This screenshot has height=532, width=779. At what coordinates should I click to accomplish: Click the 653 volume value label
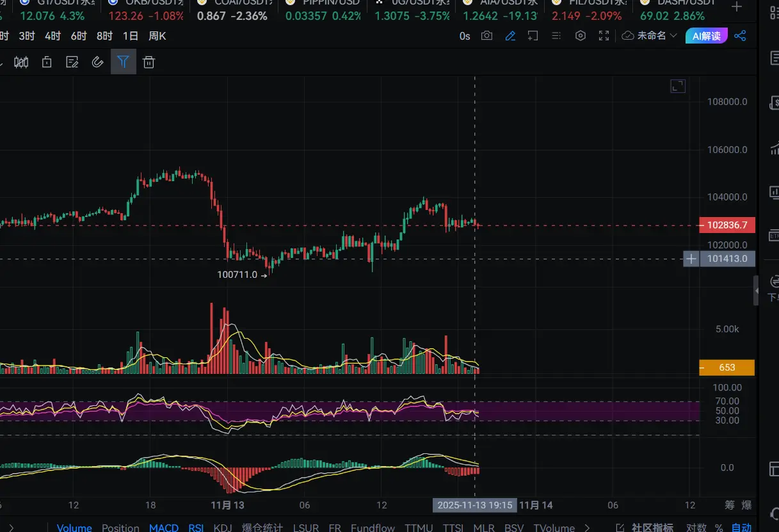727,367
